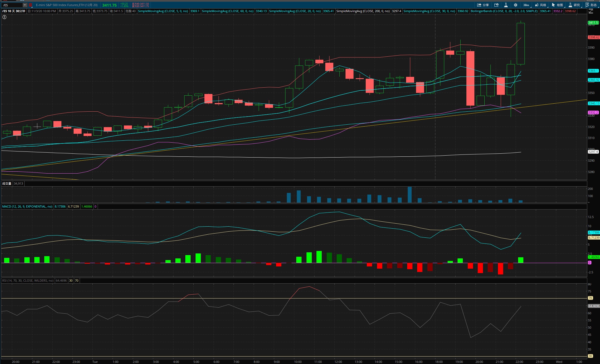The image size is (600, 364).
Task: Select SimpleMovingAvg (CLOSE, 30, 0, no) label
Action: pos(429,11)
